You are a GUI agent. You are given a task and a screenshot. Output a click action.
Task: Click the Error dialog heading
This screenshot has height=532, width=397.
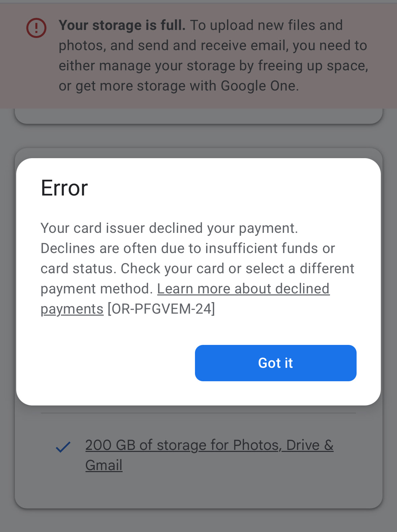[x=64, y=188]
